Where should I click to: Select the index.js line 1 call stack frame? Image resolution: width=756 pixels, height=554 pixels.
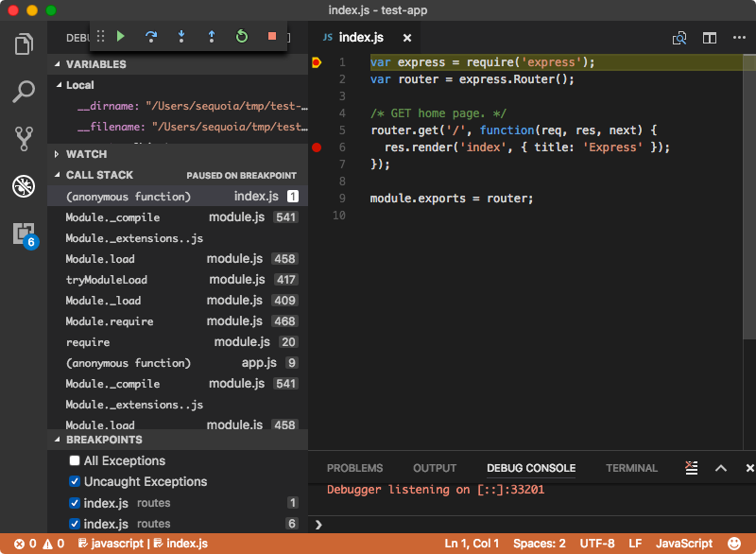pos(178,197)
